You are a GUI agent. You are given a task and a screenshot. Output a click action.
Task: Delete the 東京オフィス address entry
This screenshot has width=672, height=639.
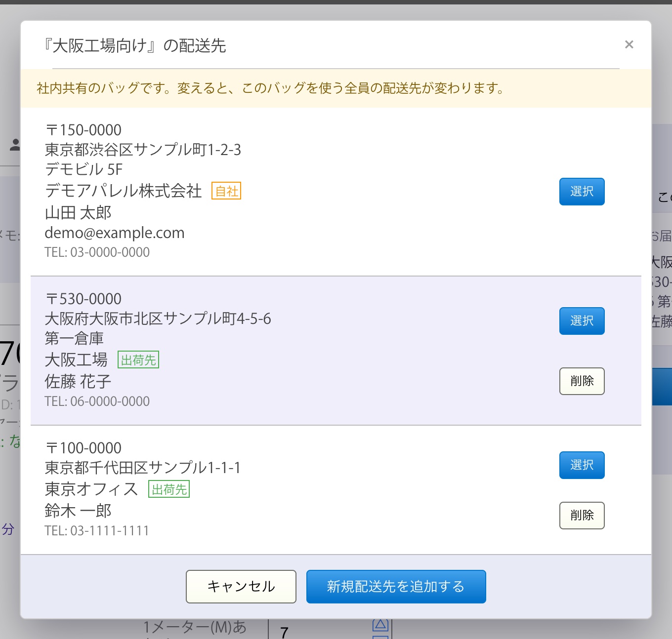[x=582, y=516]
